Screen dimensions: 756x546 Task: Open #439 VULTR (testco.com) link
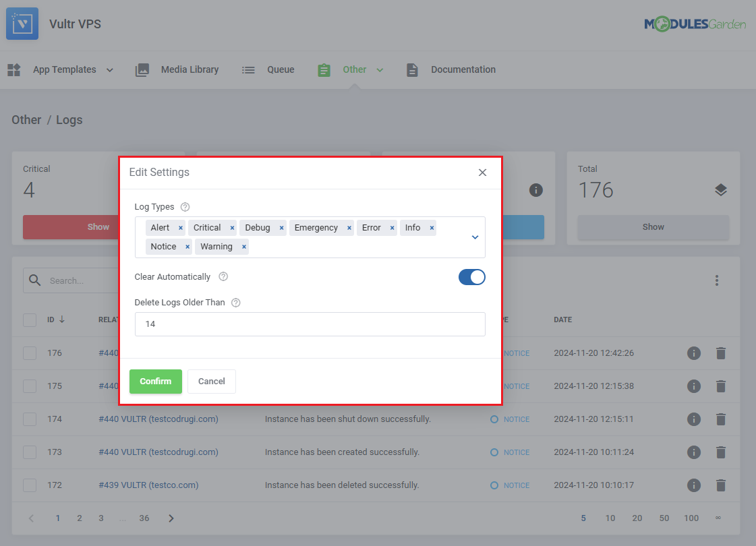(x=148, y=485)
